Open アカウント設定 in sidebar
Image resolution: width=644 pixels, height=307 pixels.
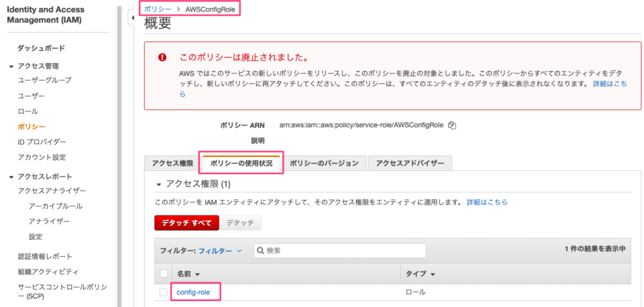42,158
